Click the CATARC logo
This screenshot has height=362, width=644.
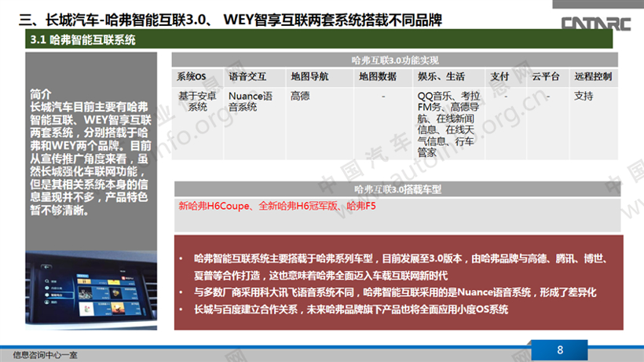click(x=595, y=24)
